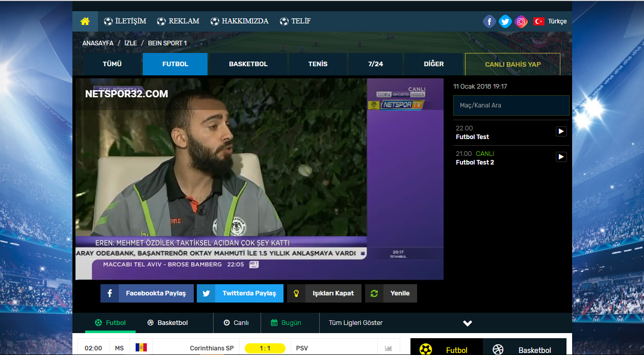Click the MS status in match row
644x355 pixels.
(119, 348)
